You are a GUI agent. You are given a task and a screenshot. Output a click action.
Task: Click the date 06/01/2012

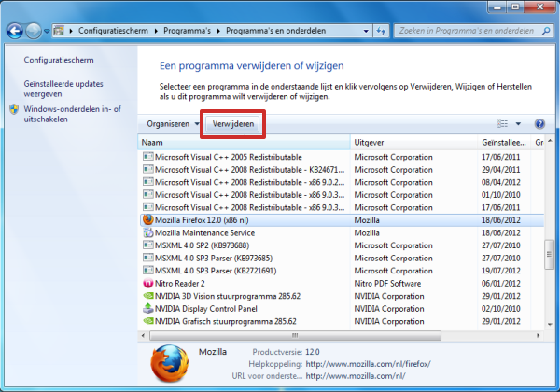[x=500, y=284]
